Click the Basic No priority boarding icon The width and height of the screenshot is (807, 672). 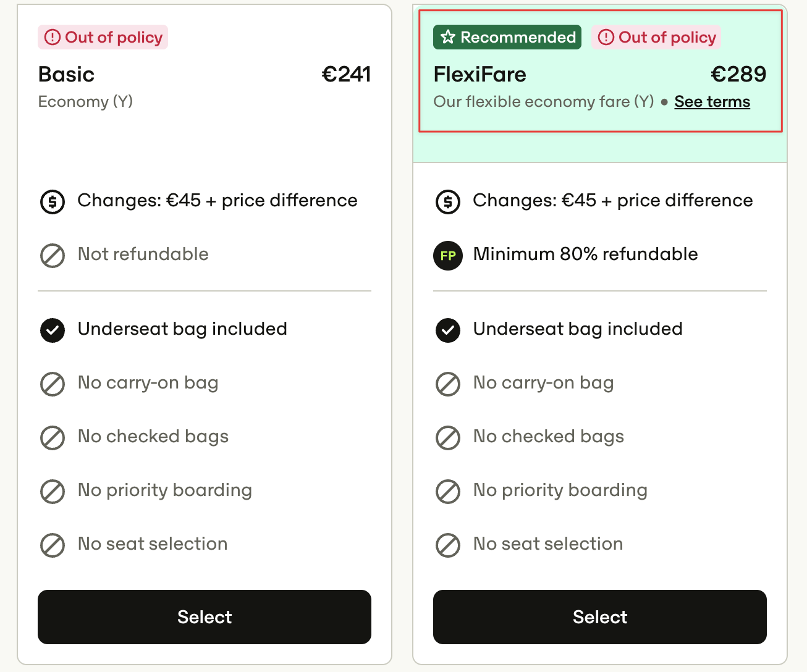tap(53, 492)
